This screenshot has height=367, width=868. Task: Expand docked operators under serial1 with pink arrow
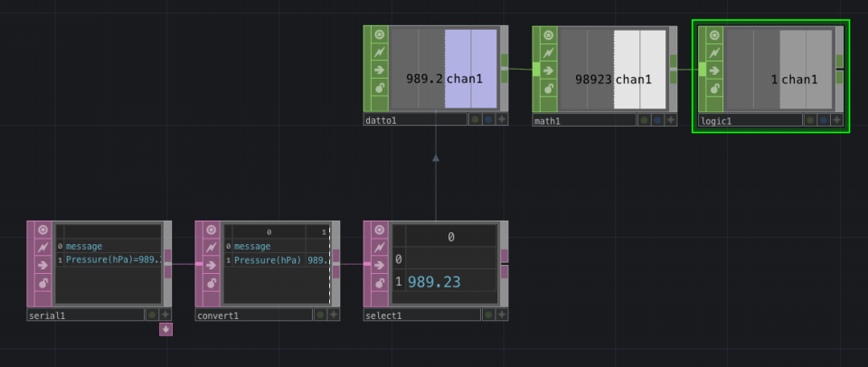click(x=165, y=330)
